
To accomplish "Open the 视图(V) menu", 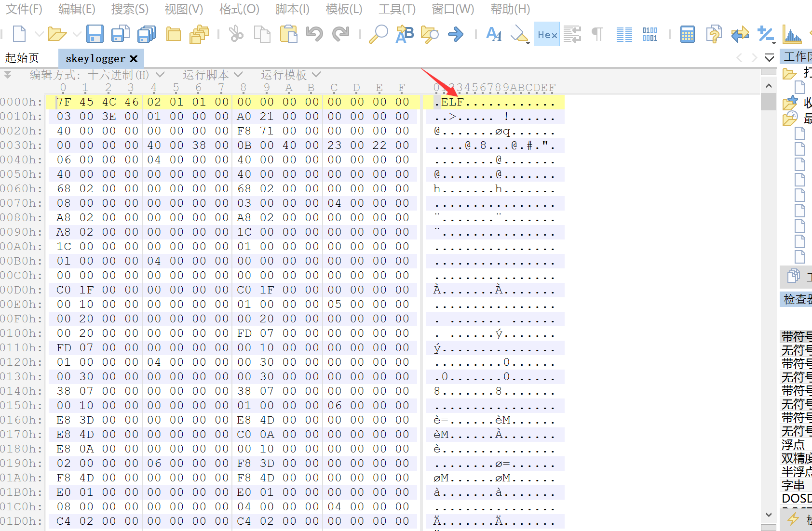I will [x=184, y=9].
